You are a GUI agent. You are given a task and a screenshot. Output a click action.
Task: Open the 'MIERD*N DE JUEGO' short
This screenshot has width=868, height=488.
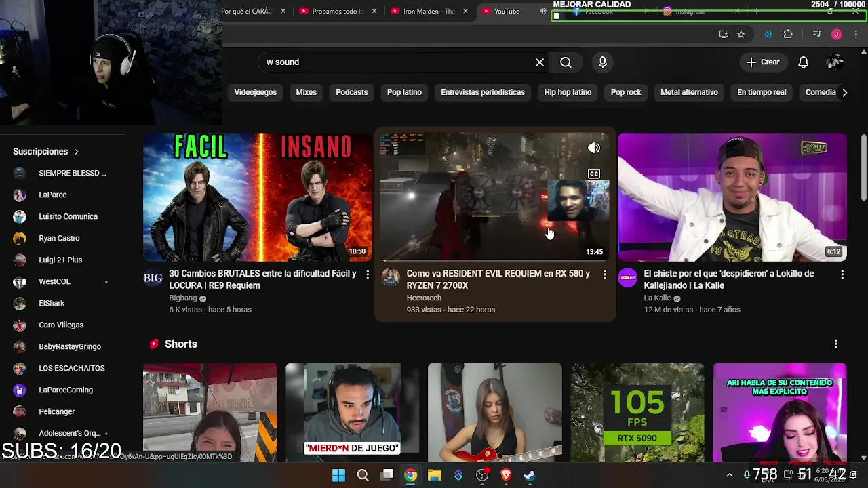[353, 412]
